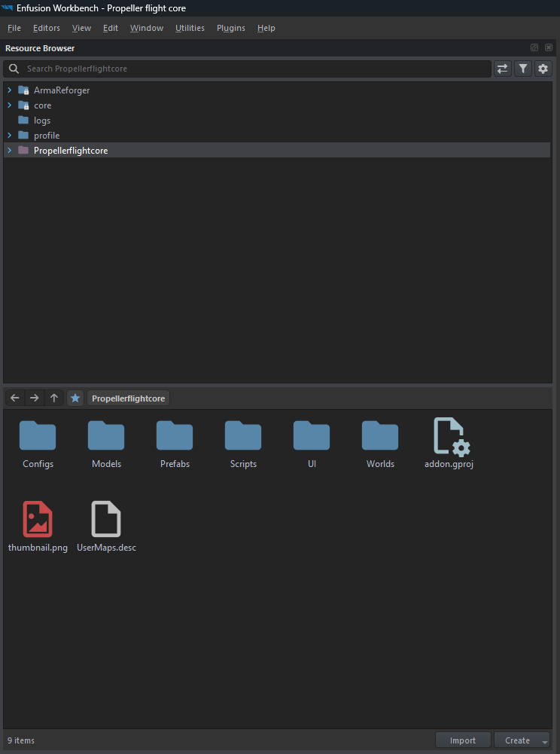Expand the ArmaReforger tree node
Image resolution: width=560 pixels, height=754 pixels.
coord(9,90)
